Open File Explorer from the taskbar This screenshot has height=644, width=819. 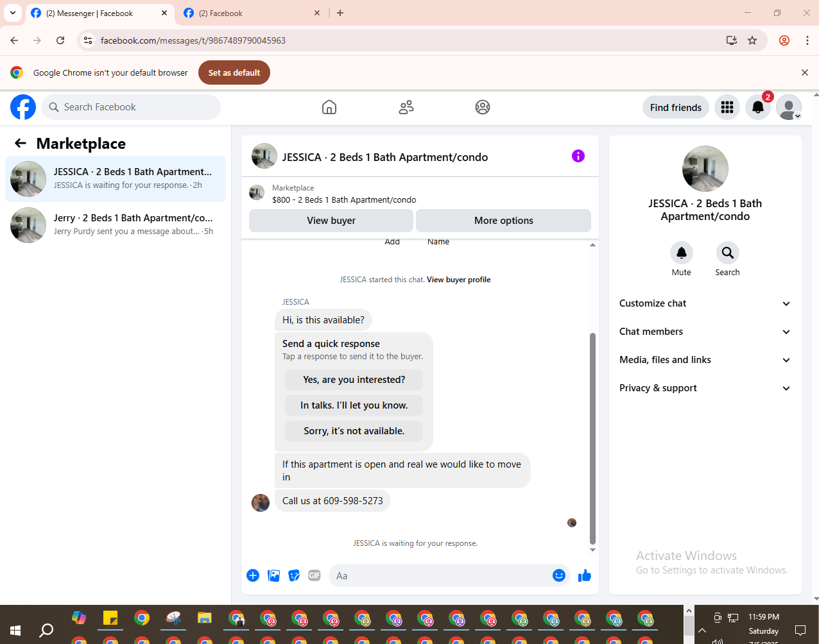point(204,618)
